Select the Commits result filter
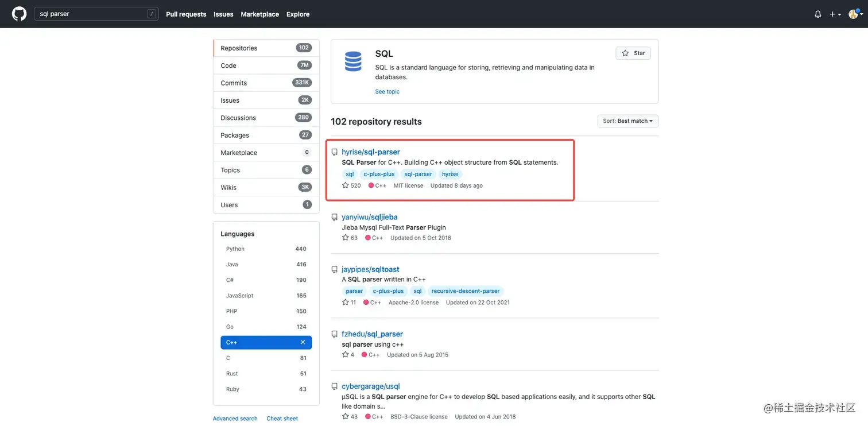868x426 pixels. click(266, 83)
